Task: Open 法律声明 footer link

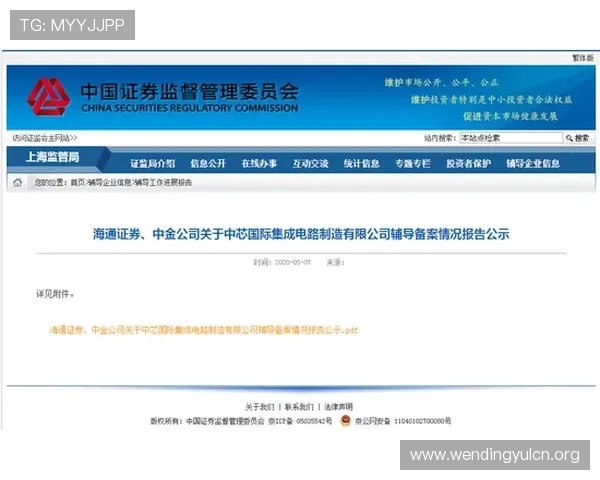Action: [338, 407]
